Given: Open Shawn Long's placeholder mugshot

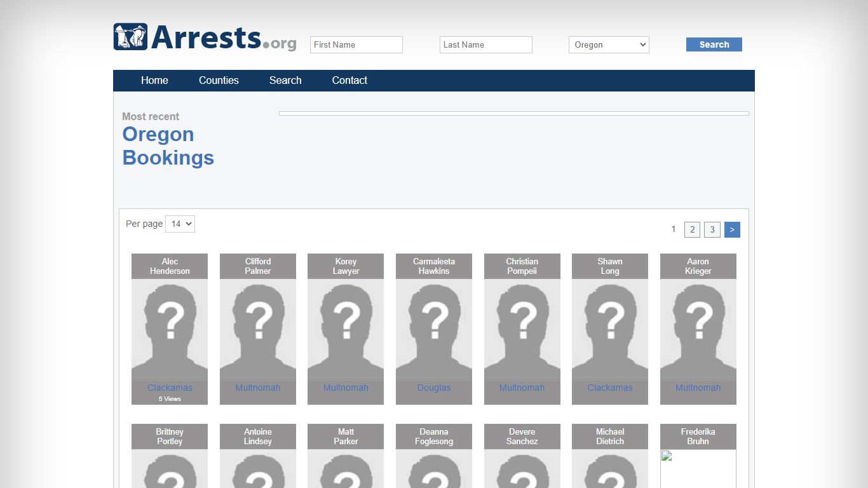Looking at the screenshot, I should tap(610, 330).
